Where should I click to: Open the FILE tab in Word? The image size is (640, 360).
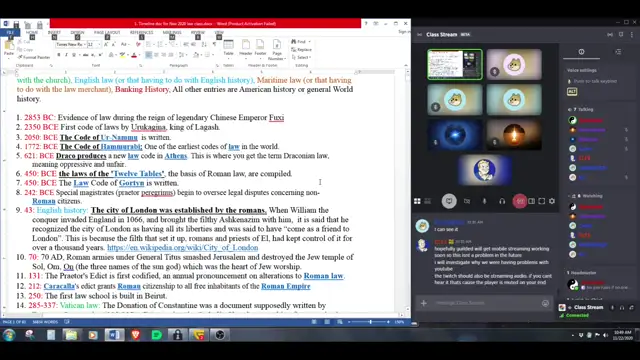tap(10, 32)
